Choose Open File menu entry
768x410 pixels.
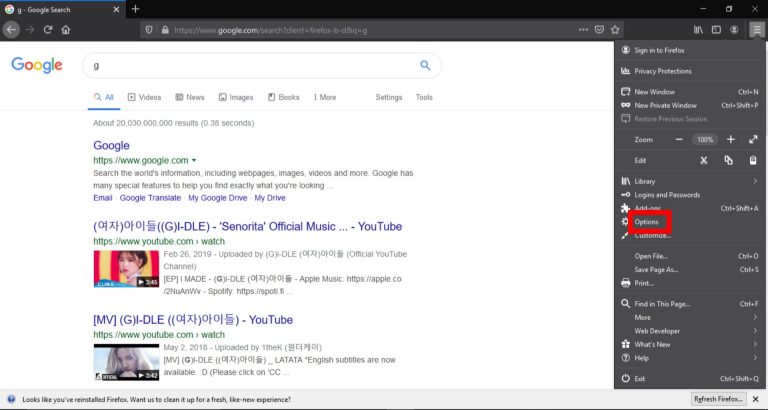click(x=690, y=256)
